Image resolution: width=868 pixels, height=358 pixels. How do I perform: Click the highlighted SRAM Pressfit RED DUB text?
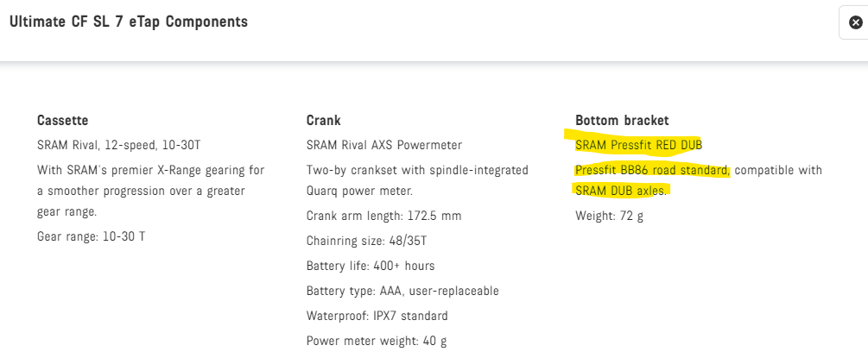632,144
